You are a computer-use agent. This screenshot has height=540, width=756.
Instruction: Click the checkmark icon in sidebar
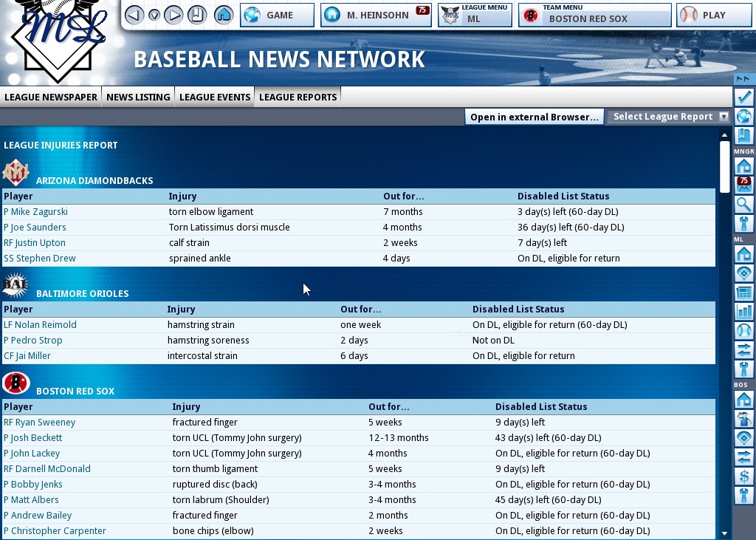743,98
